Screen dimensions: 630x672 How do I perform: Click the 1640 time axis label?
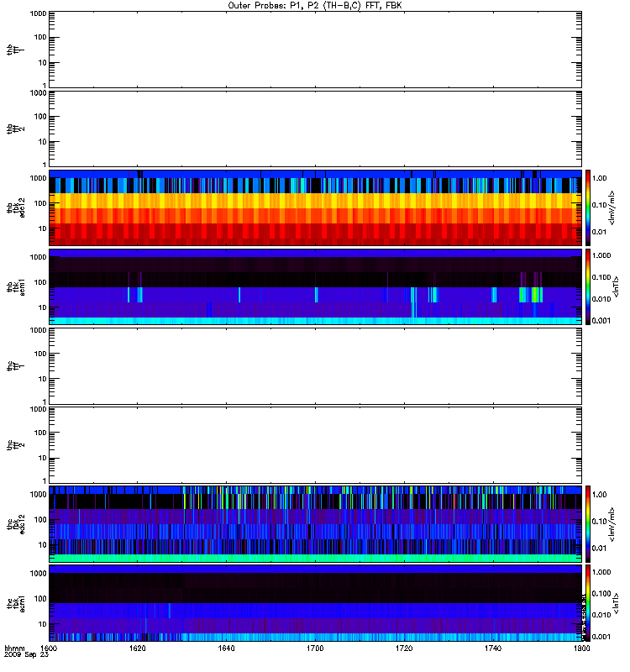point(226,648)
